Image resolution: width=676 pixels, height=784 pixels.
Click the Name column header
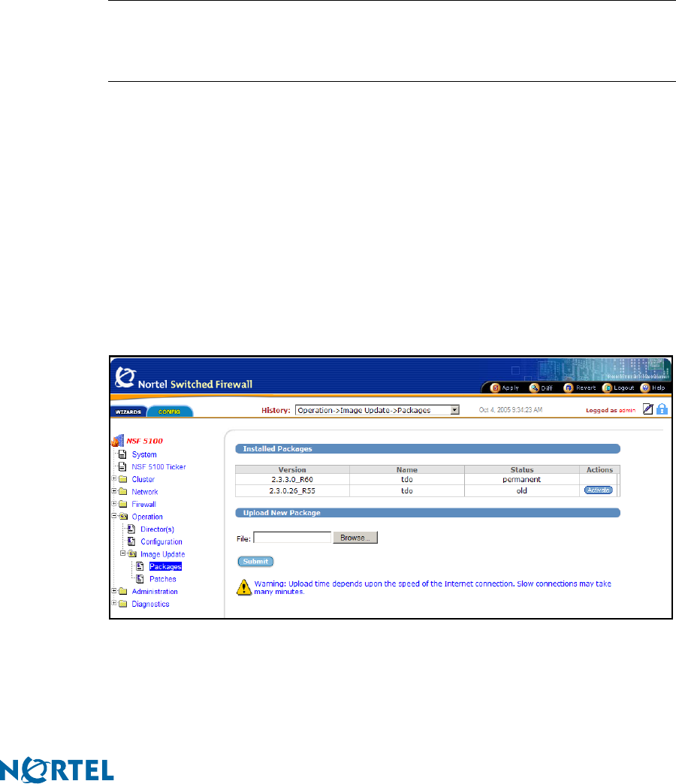[407, 469]
